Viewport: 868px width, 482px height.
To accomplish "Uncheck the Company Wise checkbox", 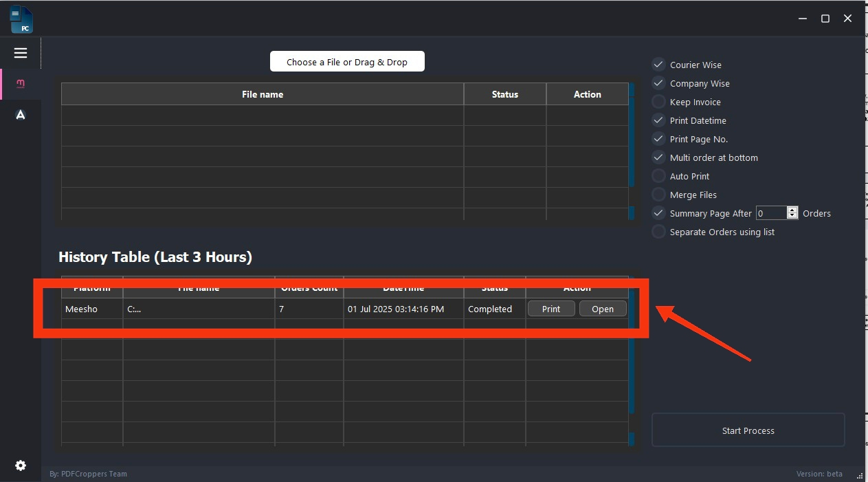I will coord(658,83).
